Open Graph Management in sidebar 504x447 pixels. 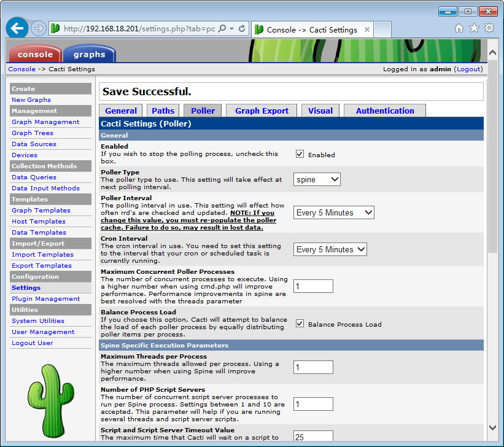tap(45, 122)
